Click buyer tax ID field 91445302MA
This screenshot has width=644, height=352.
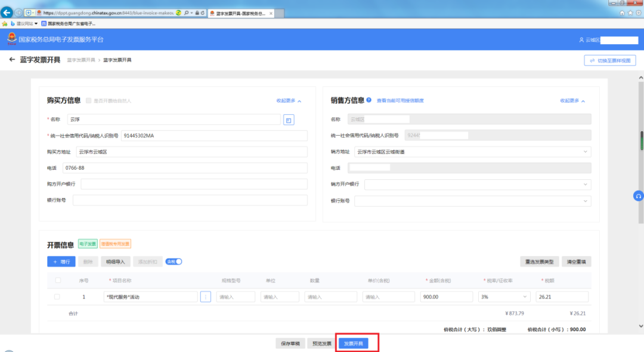[x=214, y=136]
